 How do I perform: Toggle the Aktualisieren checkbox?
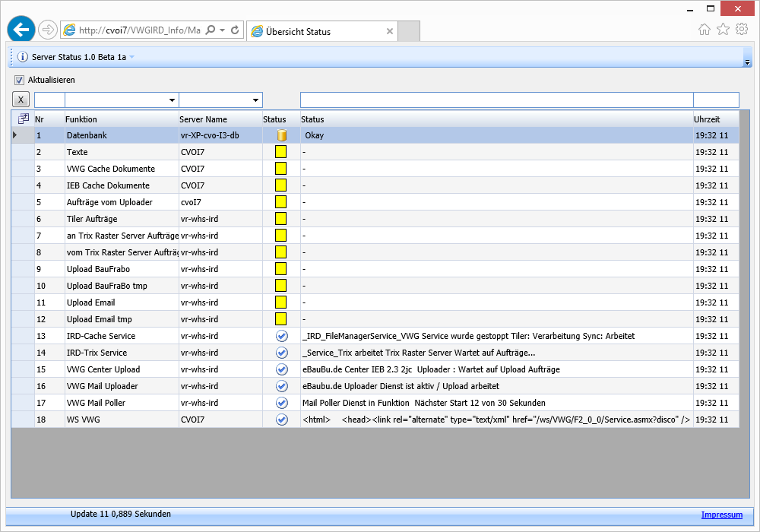20,80
